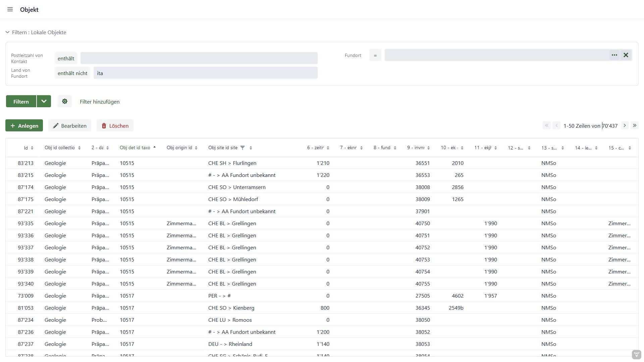Click Filter hinzufügen link
The width and height of the screenshot is (644, 362).
(x=100, y=102)
